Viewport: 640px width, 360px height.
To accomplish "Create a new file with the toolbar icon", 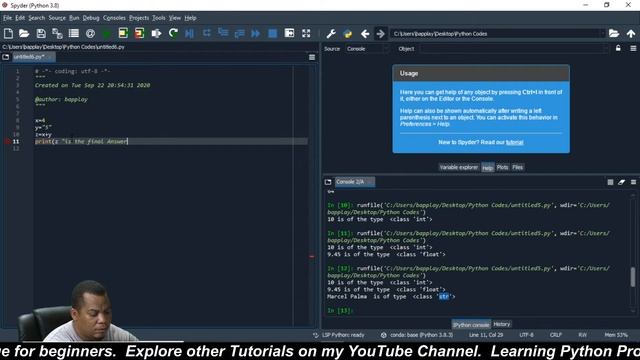I will 8,33.
